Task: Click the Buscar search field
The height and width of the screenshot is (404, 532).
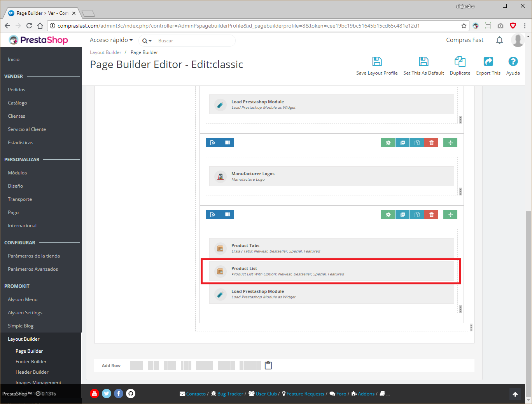Action: [194, 40]
